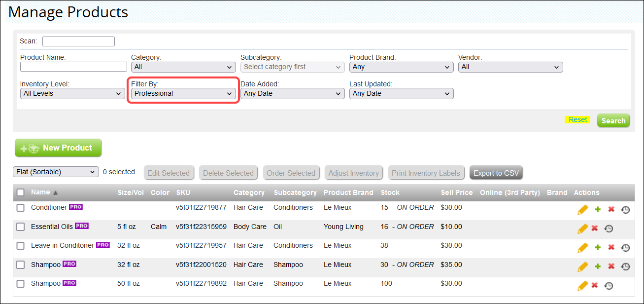Click green plus in Leave in Conditoner row

[598, 247]
